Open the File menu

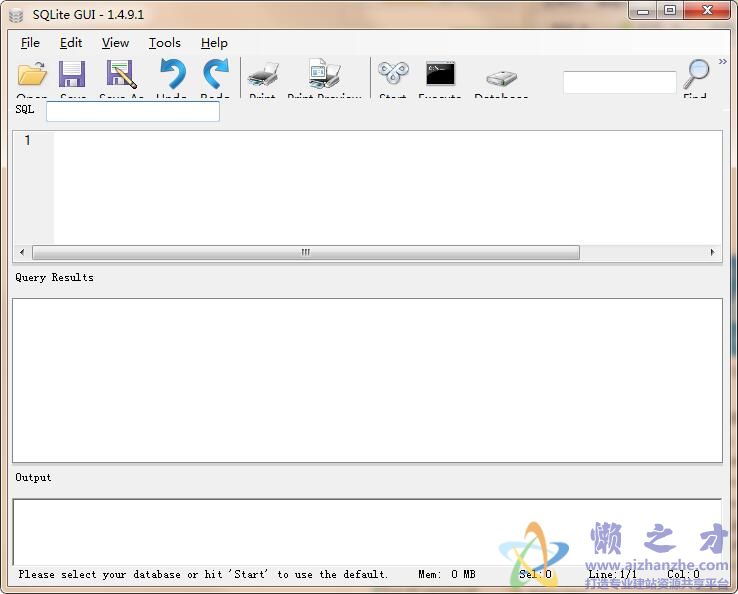(30, 43)
